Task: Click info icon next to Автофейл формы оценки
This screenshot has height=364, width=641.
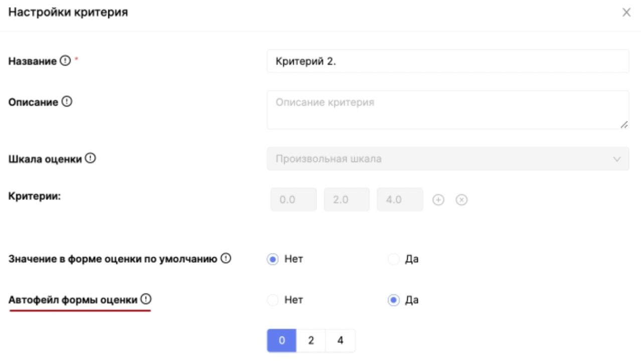Action: point(145,300)
